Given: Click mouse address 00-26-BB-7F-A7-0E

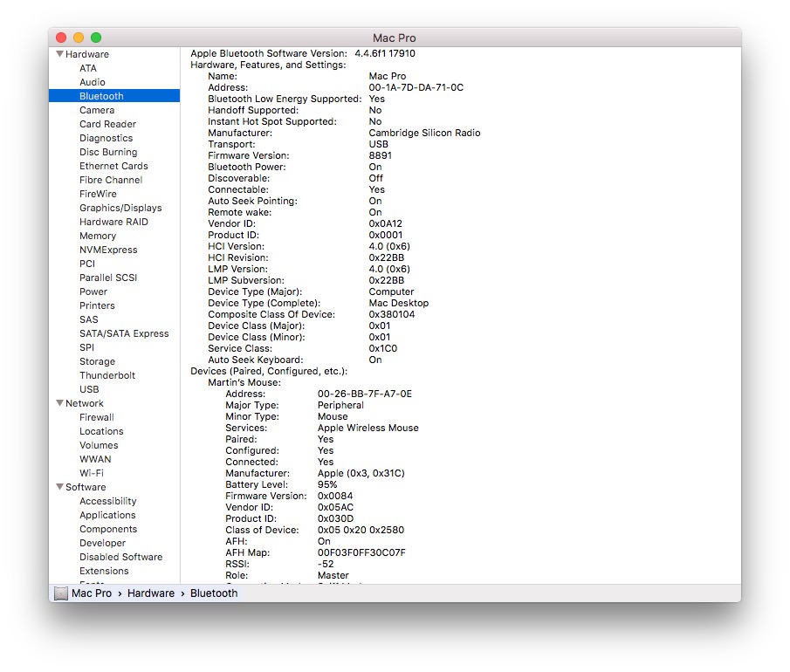Looking at the screenshot, I should pyautogui.click(x=365, y=394).
